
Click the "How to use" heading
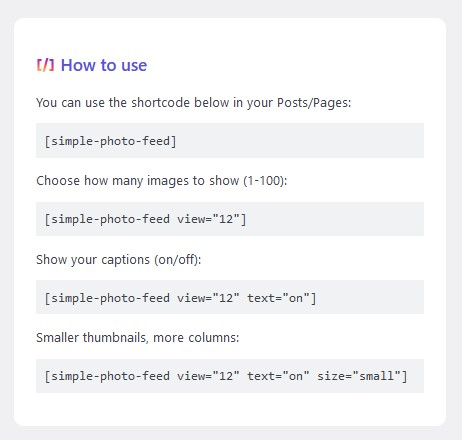104,65
